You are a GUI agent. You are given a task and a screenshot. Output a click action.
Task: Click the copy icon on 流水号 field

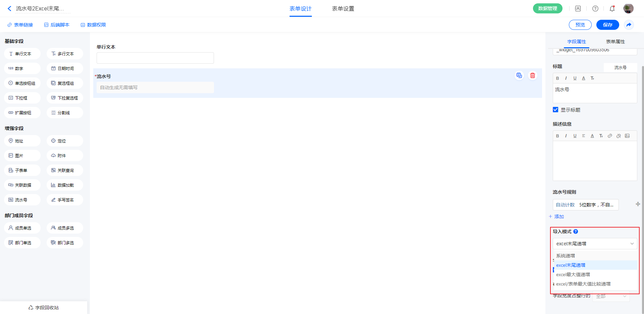519,75
